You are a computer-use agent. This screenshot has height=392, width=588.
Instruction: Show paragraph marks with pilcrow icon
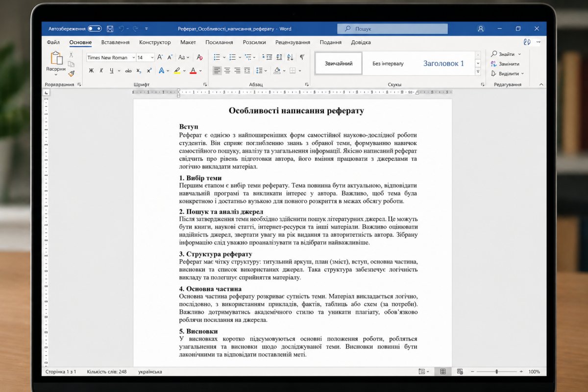(302, 57)
